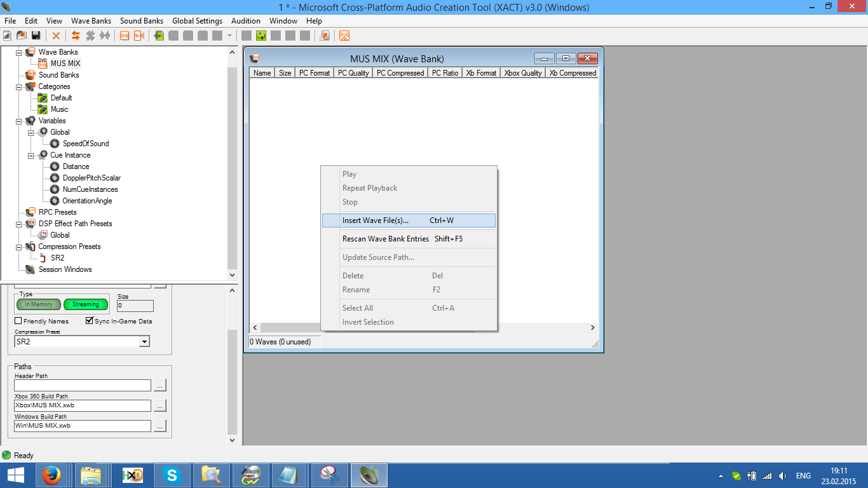Open Firefox from the taskbar

click(x=51, y=475)
